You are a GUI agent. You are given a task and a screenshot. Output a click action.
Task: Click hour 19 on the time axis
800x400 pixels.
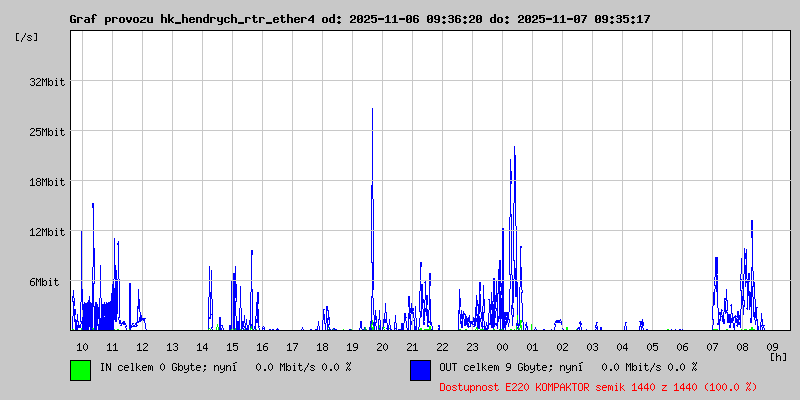point(352,346)
